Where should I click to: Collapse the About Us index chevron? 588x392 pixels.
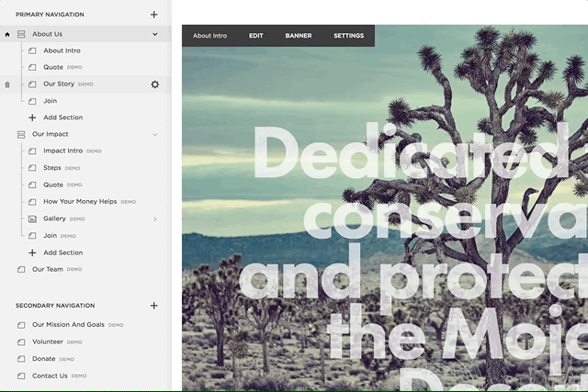155,34
